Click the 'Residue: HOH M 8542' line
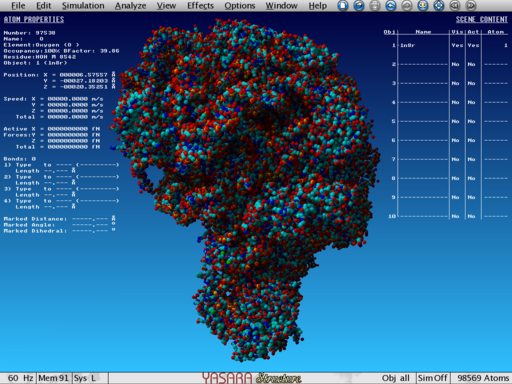This screenshot has width=512, height=384. tap(40, 57)
